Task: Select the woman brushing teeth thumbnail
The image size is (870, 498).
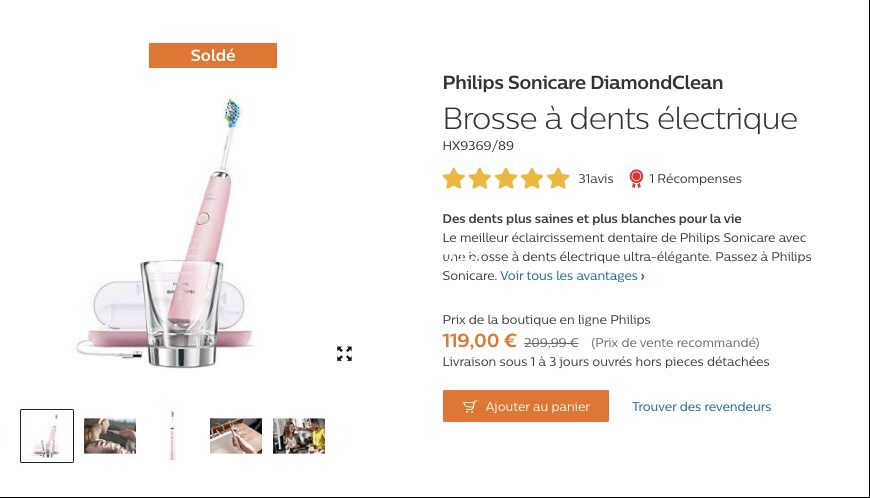Action: pos(110,436)
